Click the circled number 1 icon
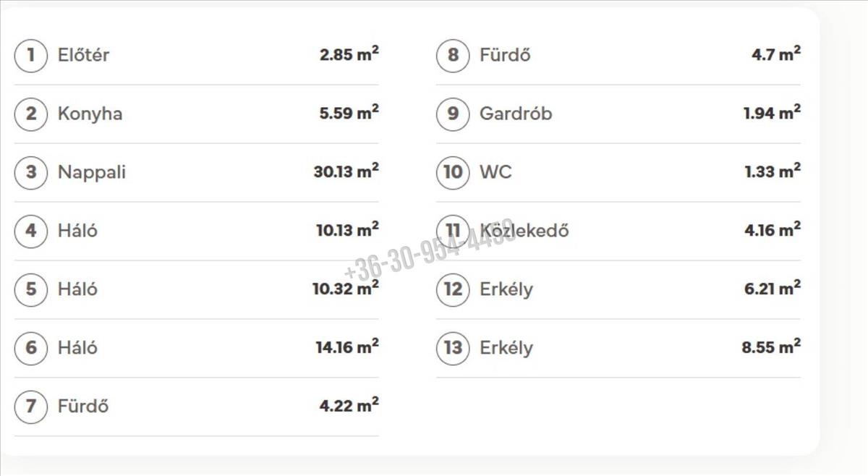Image resolution: width=868 pixels, height=476 pixels. click(x=30, y=55)
